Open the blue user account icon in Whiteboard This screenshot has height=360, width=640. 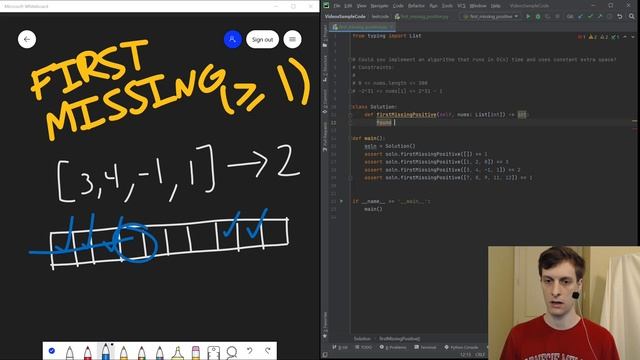[233, 39]
